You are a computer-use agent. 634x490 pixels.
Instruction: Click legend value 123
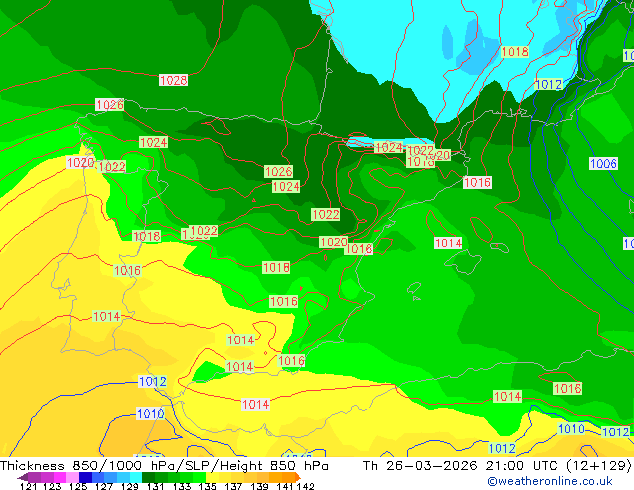pos(52,486)
